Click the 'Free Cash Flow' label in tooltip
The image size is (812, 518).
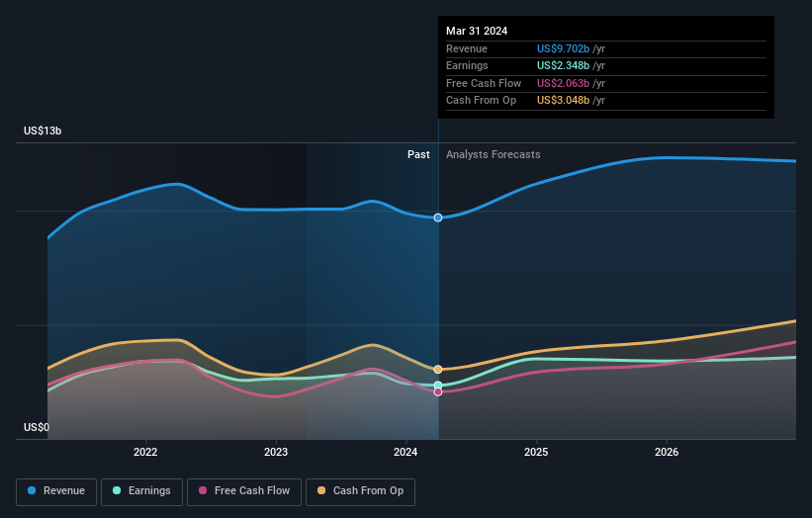[x=484, y=83]
